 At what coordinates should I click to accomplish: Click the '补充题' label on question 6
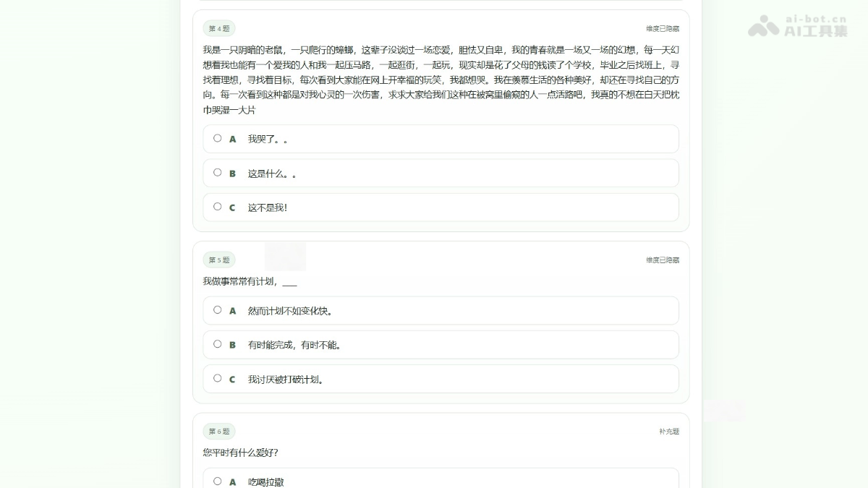click(x=668, y=432)
